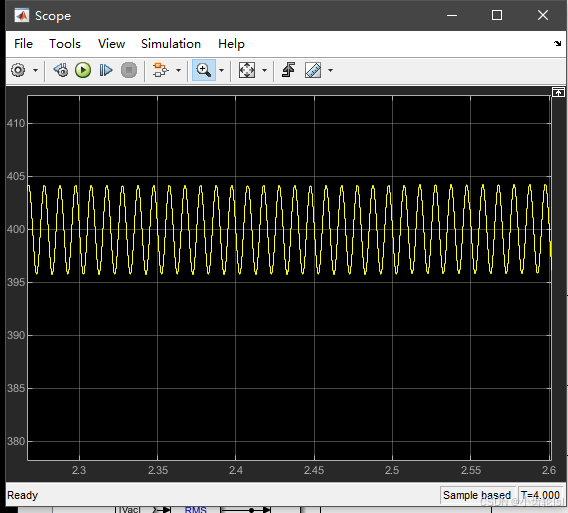This screenshot has height=513, width=568.
Task: Click the 'T=4.000' time status entry
Action: (540, 495)
